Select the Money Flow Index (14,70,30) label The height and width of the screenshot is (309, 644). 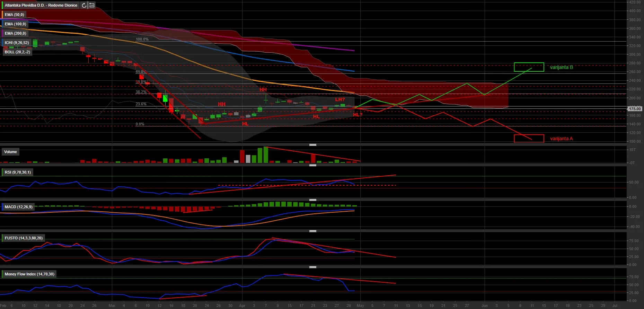pyautogui.click(x=29, y=274)
